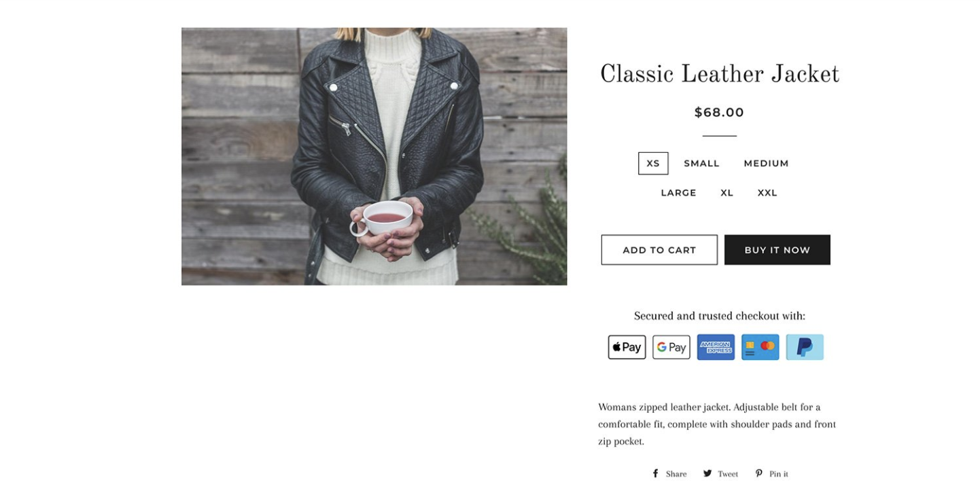Select the SMALL size option
The height and width of the screenshot is (489, 980).
[701, 164]
